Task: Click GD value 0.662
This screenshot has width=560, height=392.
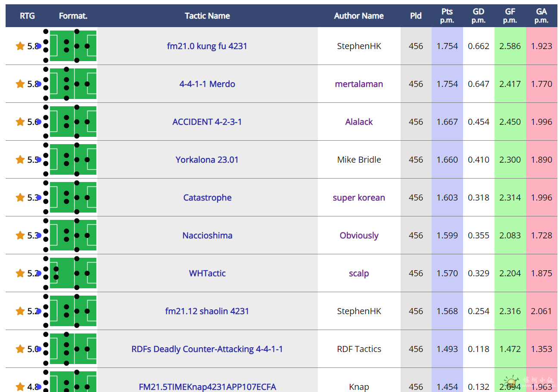Action: click(x=479, y=46)
